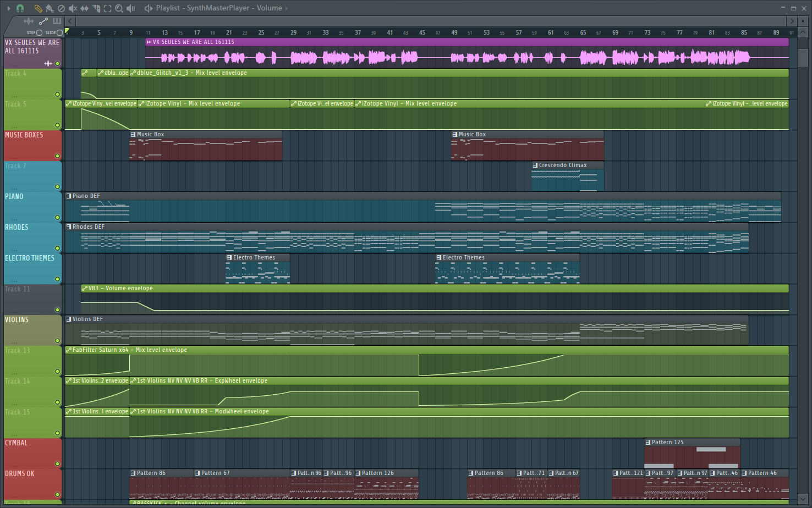This screenshot has width=812, height=508.
Task: Toggle mute LED on PIANO track
Action: 57,218
